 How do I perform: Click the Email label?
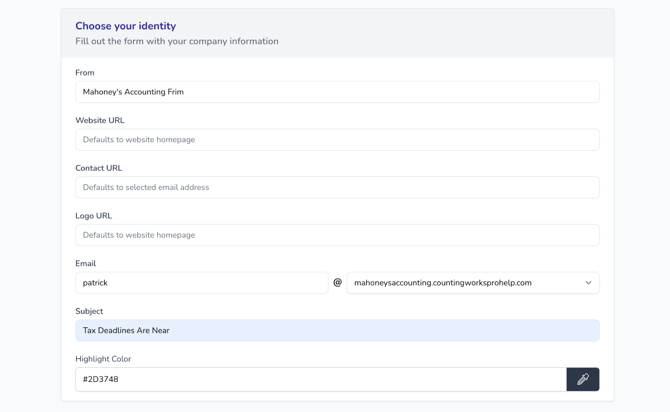tap(86, 264)
